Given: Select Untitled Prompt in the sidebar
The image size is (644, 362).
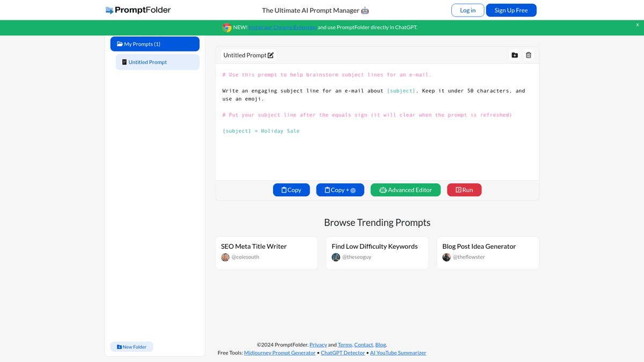Looking at the screenshot, I should [157, 62].
